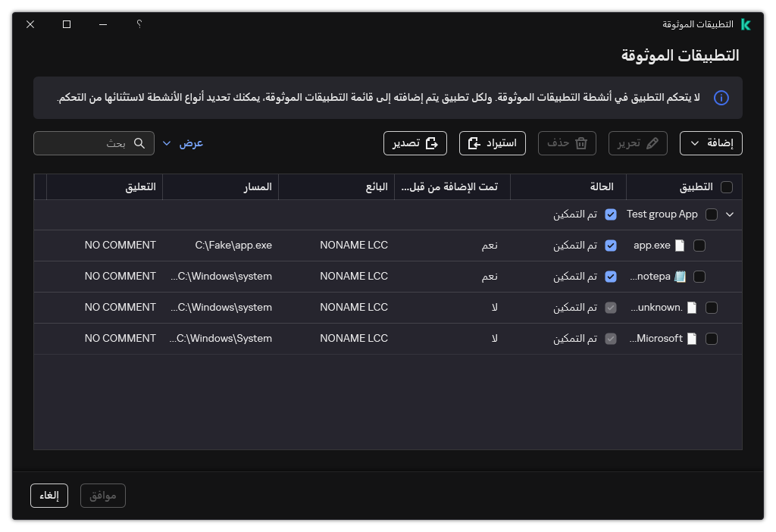
Task: Click the موافق confirmation button
Action: click(102, 495)
